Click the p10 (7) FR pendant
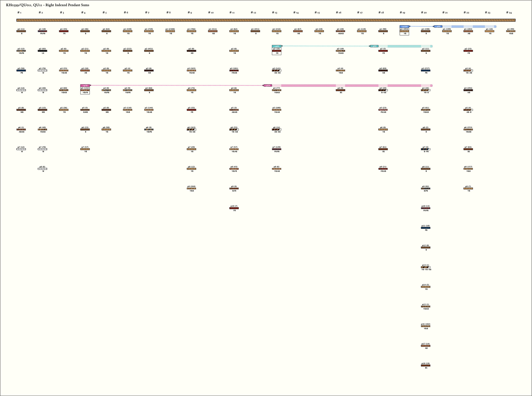 click(234, 208)
